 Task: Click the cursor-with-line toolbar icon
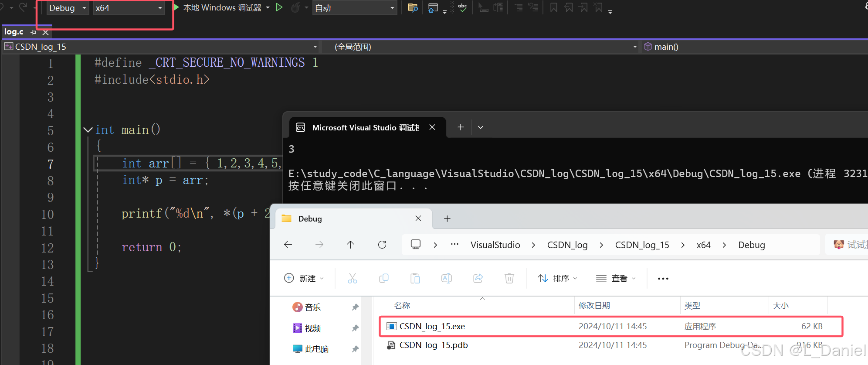[x=483, y=8]
